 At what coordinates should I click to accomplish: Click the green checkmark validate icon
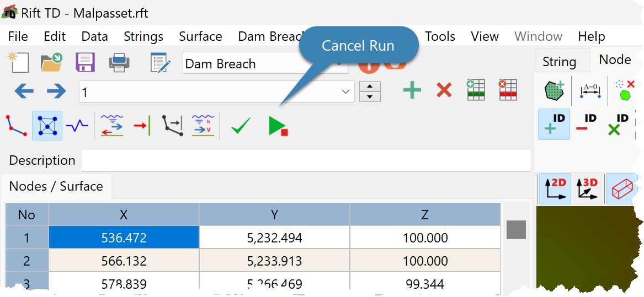pyautogui.click(x=241, y=126)
